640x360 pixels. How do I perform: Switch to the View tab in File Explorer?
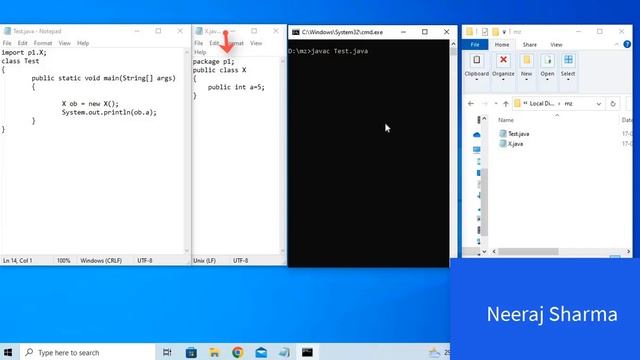click(556, 44)
